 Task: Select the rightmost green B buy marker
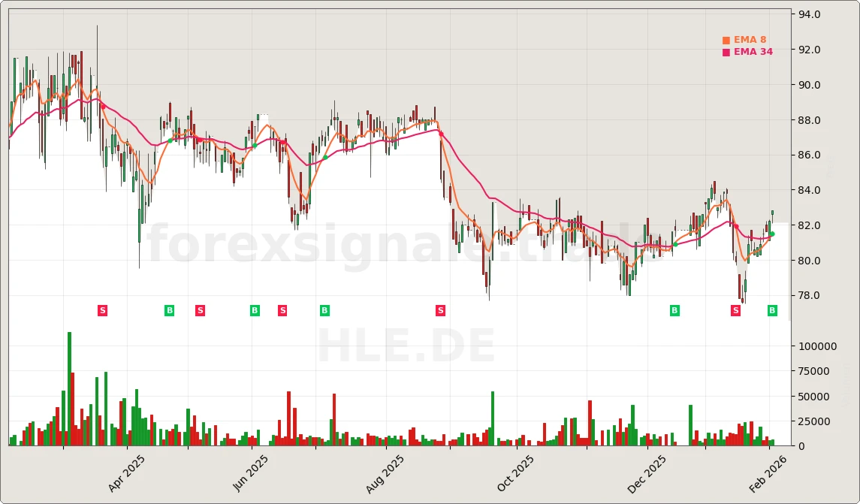click(x=772, y=310)
